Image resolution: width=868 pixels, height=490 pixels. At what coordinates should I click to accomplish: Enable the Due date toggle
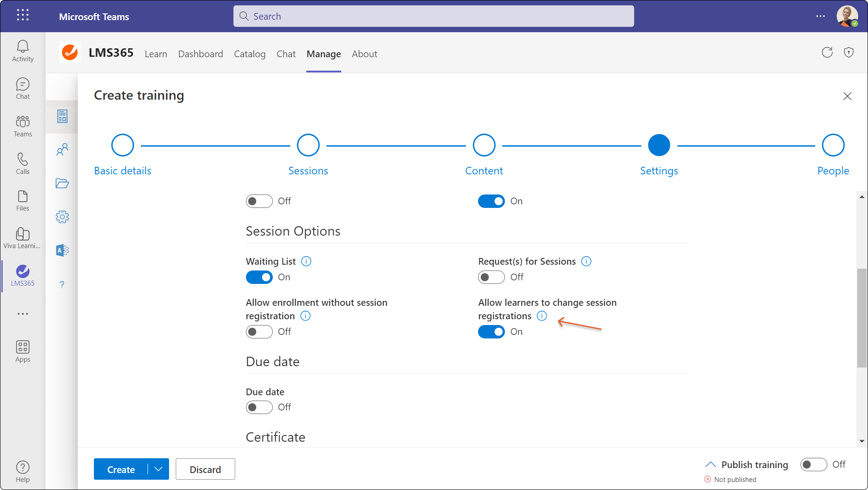coord(259,407)
